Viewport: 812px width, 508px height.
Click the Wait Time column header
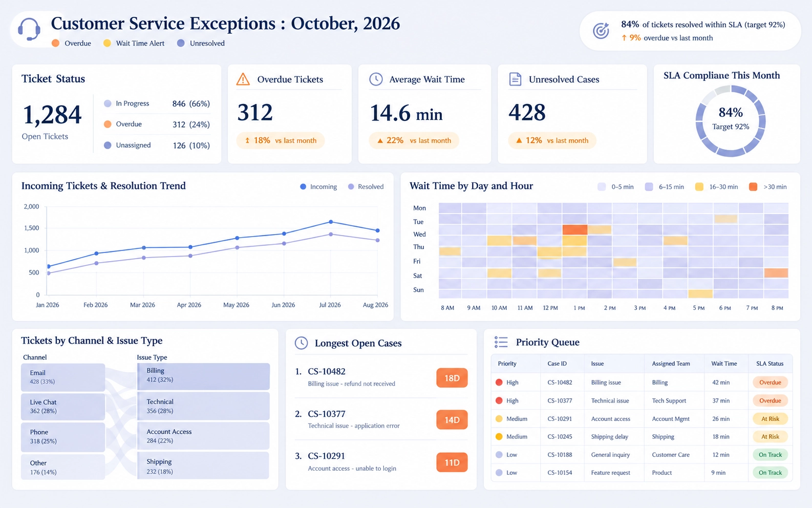[724, 364]
